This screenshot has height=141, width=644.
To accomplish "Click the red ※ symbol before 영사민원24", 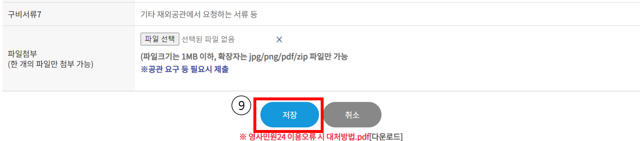I will pyautogui.click(x=243, y=137).
